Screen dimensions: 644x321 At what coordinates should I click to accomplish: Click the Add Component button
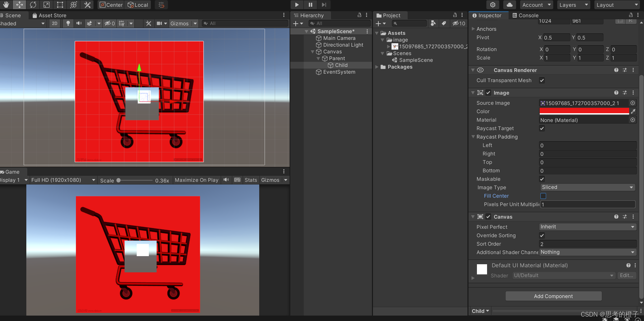553,296
